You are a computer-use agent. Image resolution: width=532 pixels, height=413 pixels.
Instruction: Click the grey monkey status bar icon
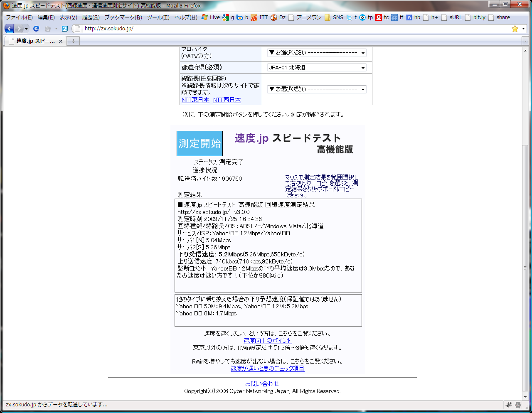(x=518, y=405)
